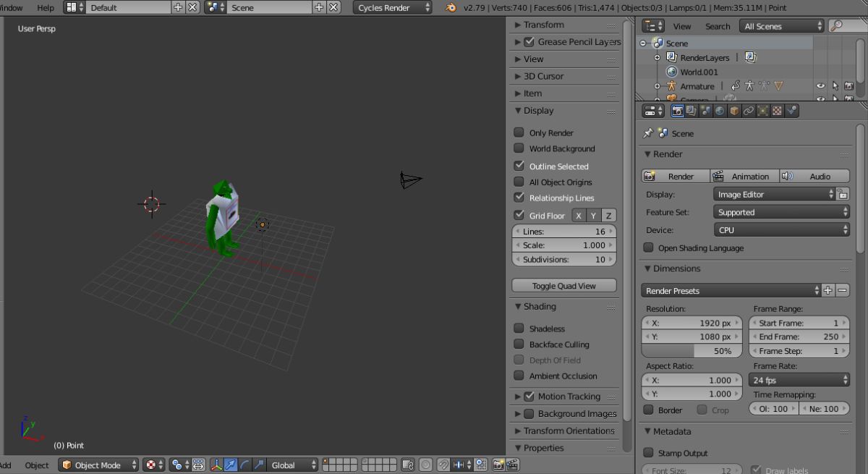
Task: Uncheck the Grid Floor checkbox
Action: (519, 215)
